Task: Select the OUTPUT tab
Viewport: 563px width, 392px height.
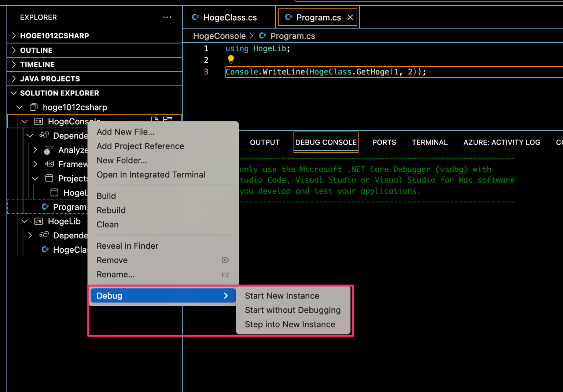Action: coord(265,142)
